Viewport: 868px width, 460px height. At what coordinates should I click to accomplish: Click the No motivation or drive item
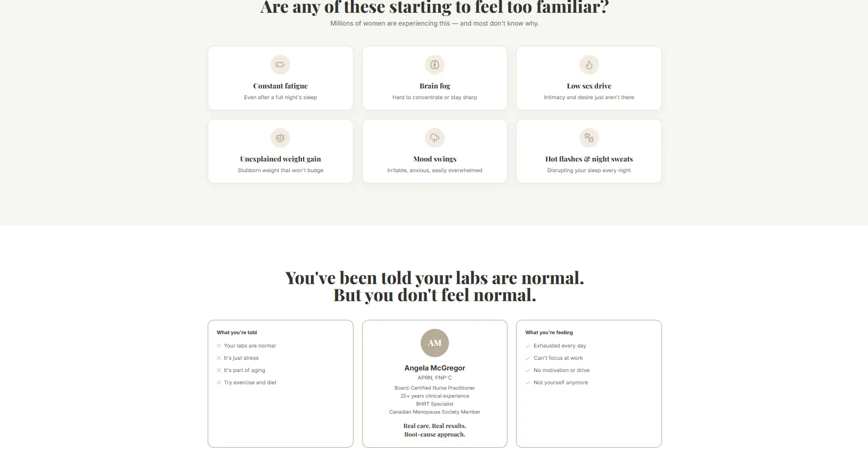click(x=561, y=370)
